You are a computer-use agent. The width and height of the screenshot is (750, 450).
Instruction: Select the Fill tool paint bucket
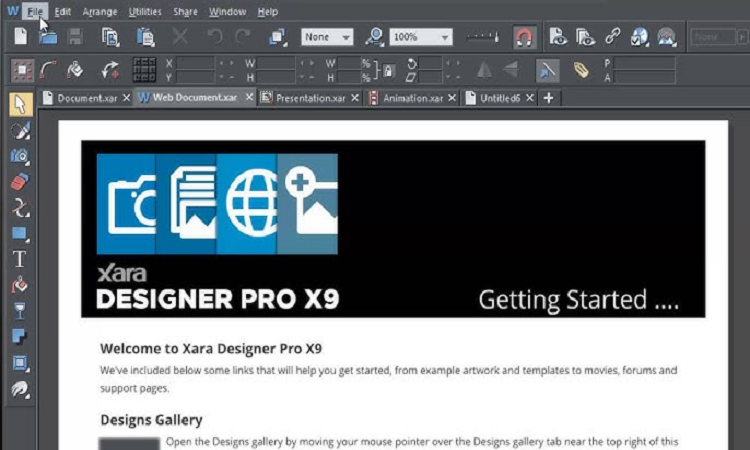pyautogui.click(x=19, y=285)
